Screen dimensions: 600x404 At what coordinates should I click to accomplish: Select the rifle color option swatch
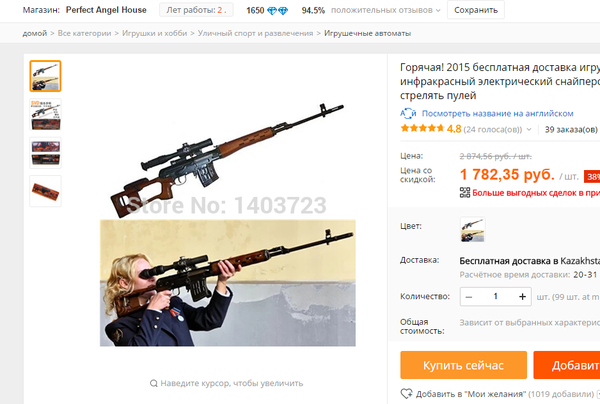click(x=473, y=230)
